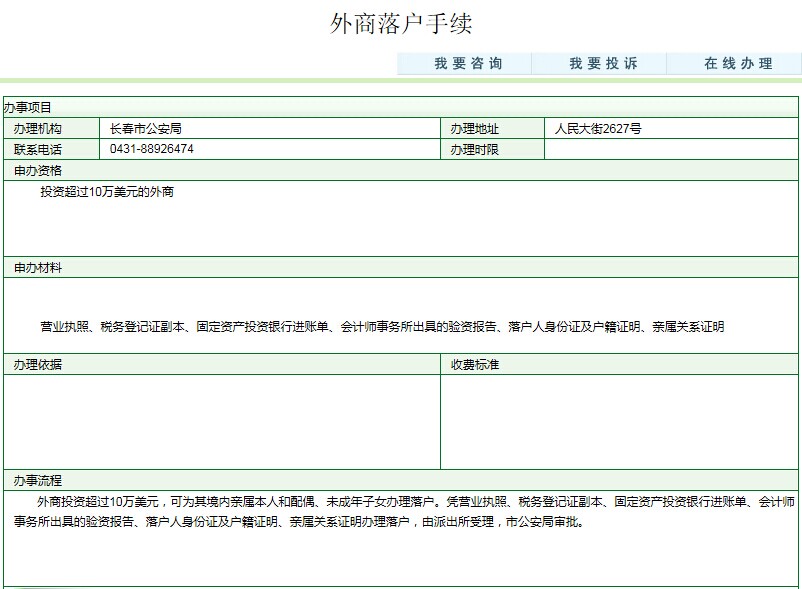Screen dimensions: 802x589
Task: Click the 办理机构 label cell
Action: pyautogui.click(x=52, y=128)
